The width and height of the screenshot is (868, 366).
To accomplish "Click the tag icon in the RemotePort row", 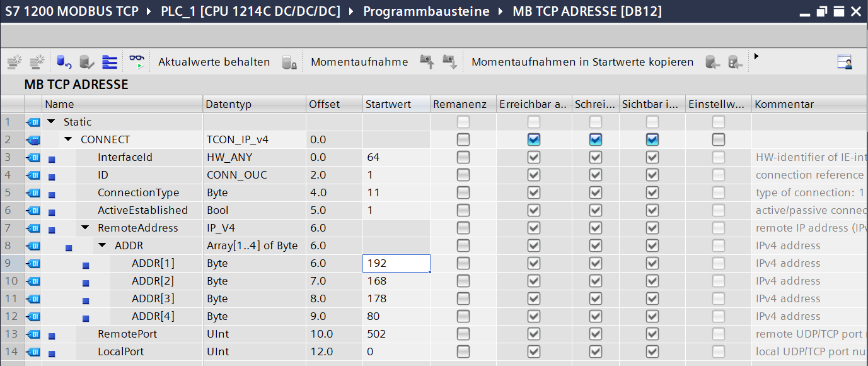I will tap(33, 334).
